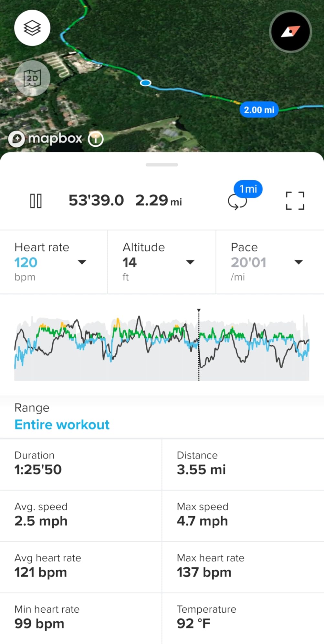This screenshot has height=644, width=324.
Task: Pause the current workout
Action: click(x=37, y=200)
